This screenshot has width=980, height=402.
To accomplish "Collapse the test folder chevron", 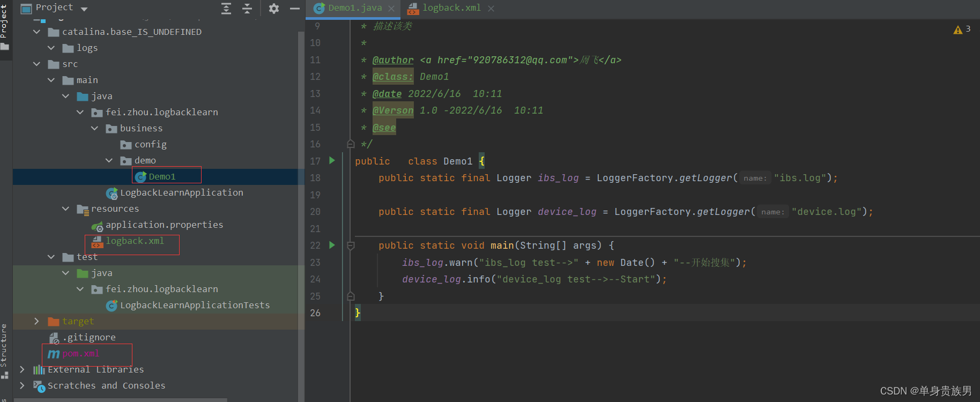I will [51, 257].
